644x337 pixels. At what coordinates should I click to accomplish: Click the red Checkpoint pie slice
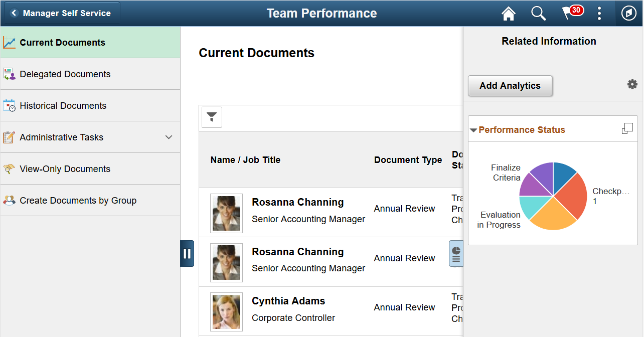coord(574,196)
